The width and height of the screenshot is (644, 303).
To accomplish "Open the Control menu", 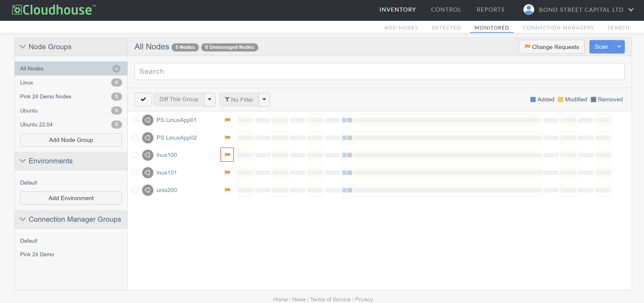I will (x=446, y=10).
